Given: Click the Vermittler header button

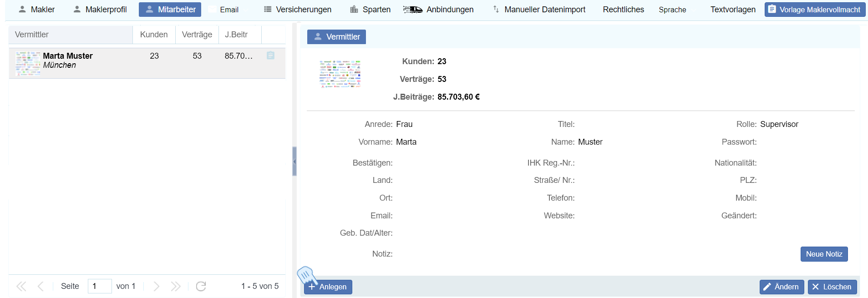Looking at the screenshot, I should (336, 37).
